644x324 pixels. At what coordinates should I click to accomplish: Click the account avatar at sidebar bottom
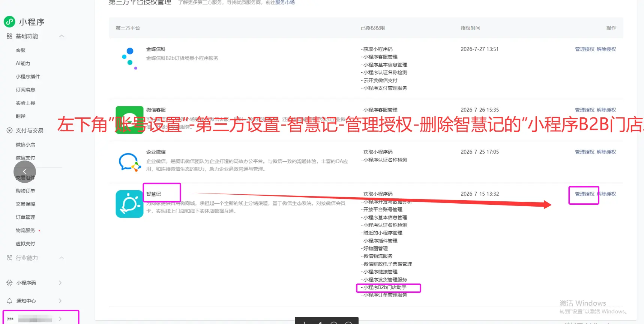(x=11, y=319)
